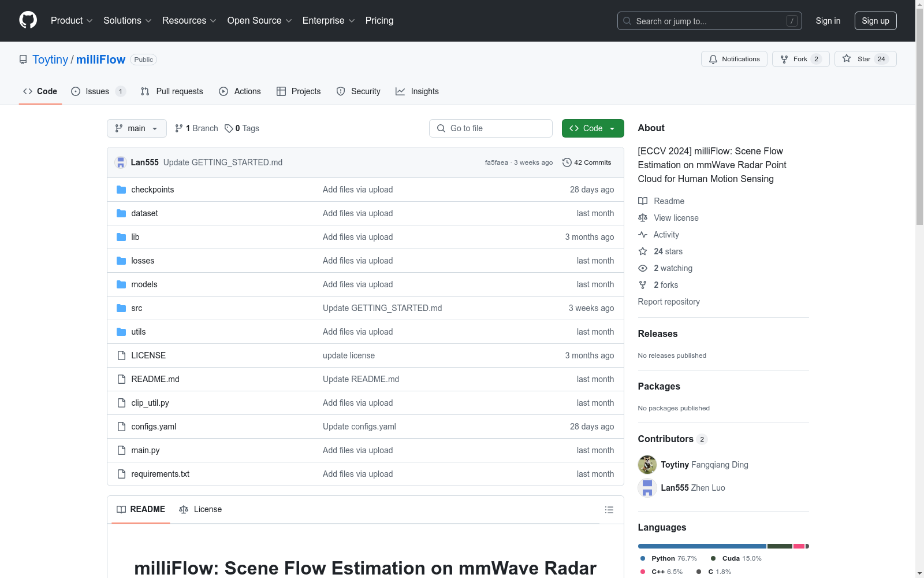Screen dimensions: 924x578
Task: Open the Security tab
Action: pyautogui.click(x=358, y=91)
